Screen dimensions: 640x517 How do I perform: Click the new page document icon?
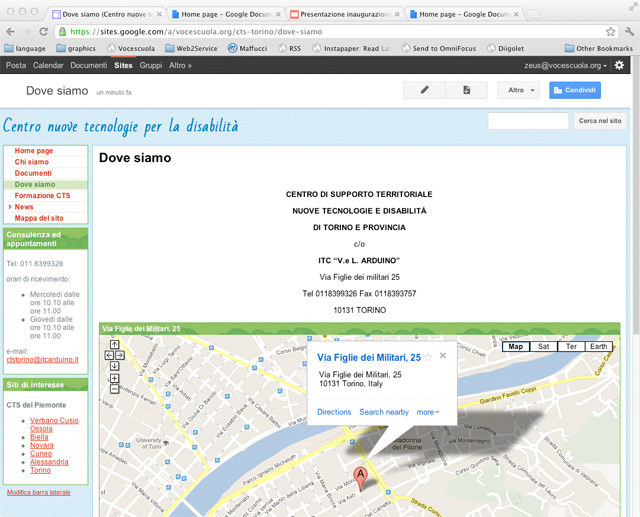pos(466,90)
